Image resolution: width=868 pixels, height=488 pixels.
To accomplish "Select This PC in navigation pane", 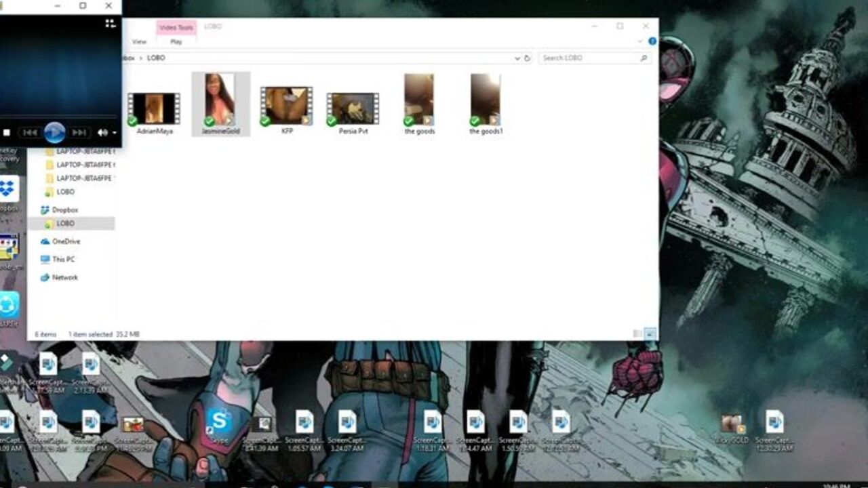I will pos(62,260).
